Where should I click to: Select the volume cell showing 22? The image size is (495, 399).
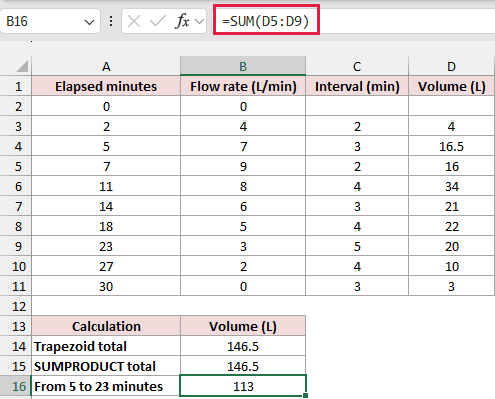(452, 226)
